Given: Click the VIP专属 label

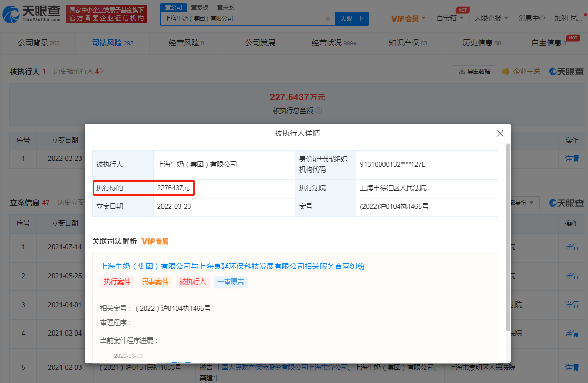Looking at the screenshot, I should point(155,241).
